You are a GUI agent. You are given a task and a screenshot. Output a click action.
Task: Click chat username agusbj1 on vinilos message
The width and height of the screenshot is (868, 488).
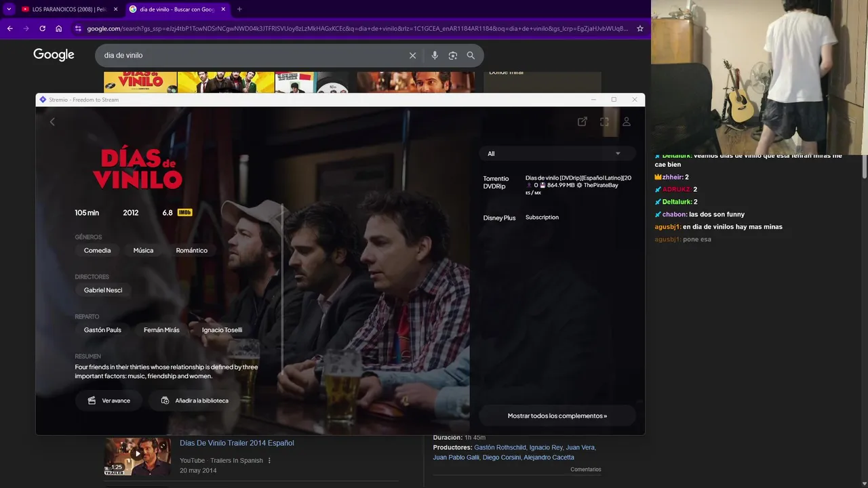668,227
